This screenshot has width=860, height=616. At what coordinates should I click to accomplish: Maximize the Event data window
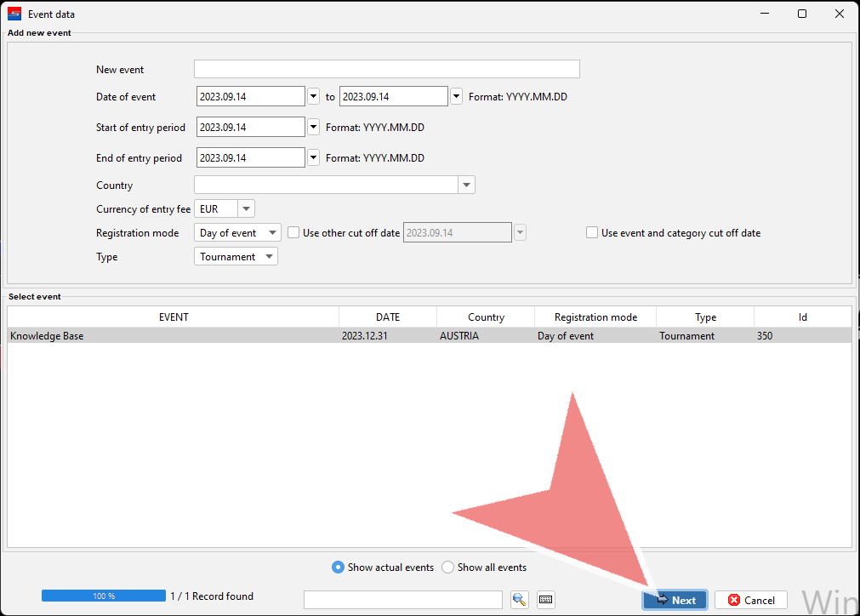[802, 14]
